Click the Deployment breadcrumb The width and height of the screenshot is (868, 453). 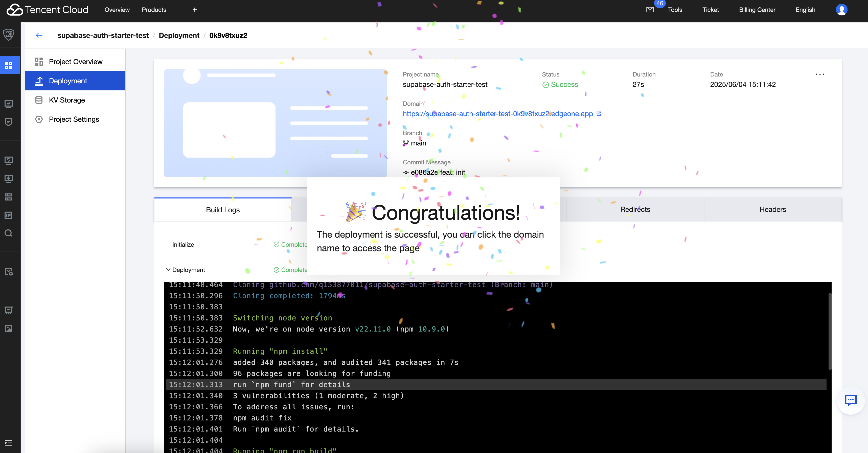coord(179,35)
